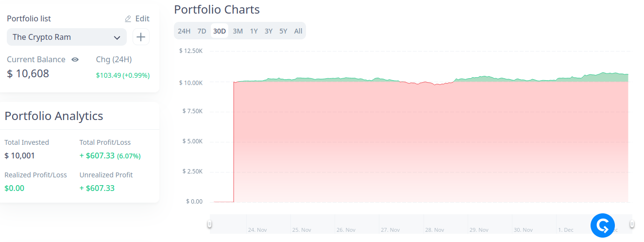Click the pencil Edit icon
Screen dimensions: 644x242
coord(128,19)
